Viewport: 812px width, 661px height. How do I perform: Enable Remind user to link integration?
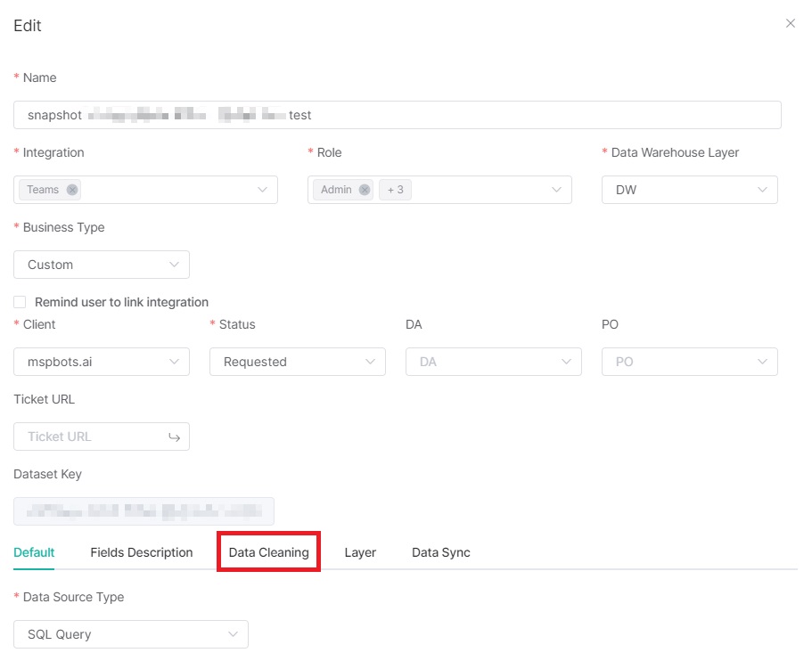point(20,302)
